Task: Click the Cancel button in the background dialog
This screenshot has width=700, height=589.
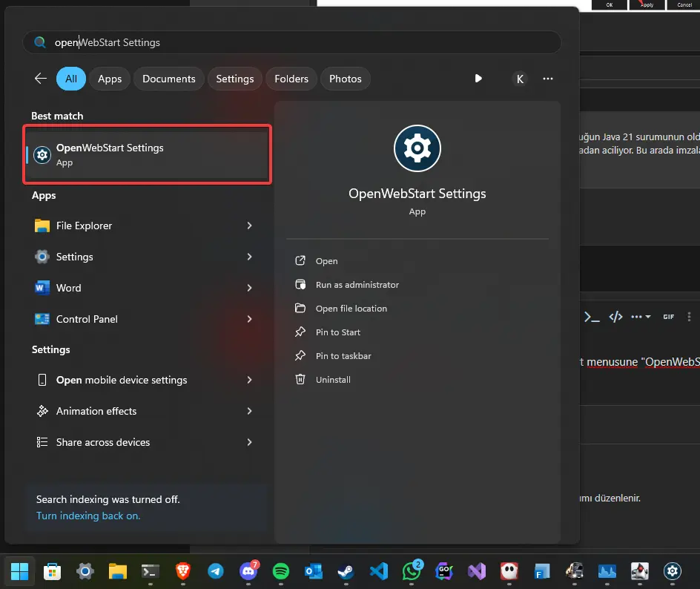Action: coord(684,5)
